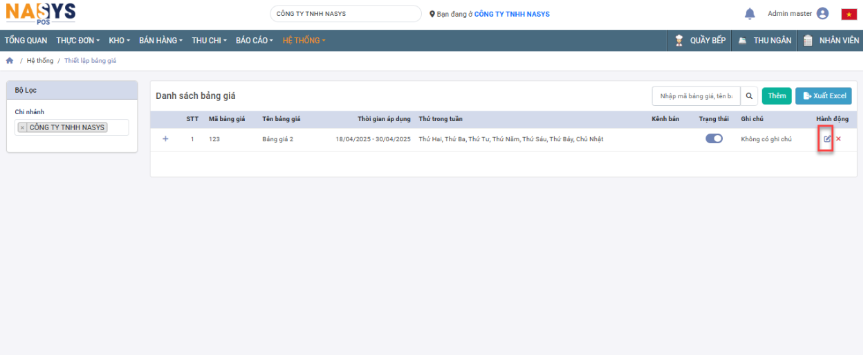This screenshot has width=868, height=355.
Task: Click the price list search input field
Action: click(695, 96)
